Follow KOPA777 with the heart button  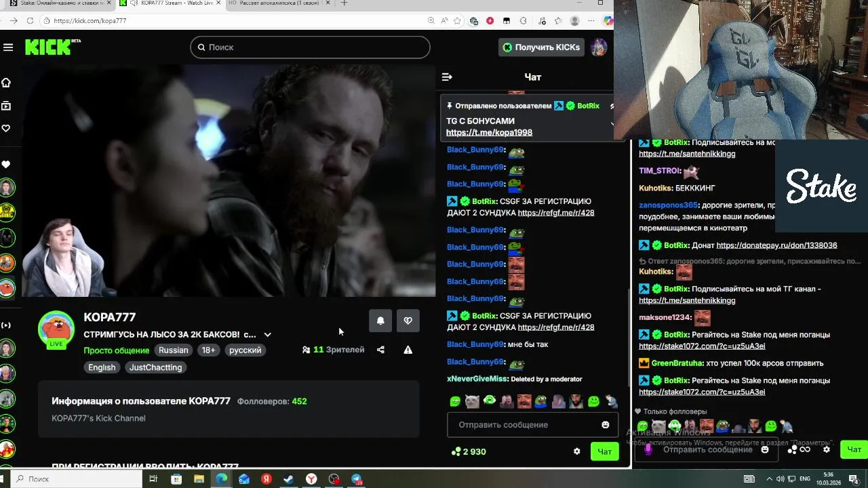(x=408, y=321)
